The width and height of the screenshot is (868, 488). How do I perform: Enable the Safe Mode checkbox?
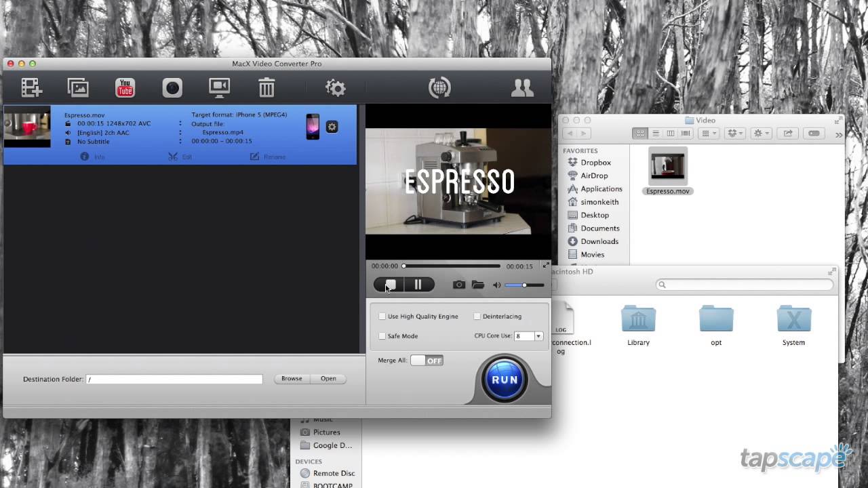click(x=382, y=336)
